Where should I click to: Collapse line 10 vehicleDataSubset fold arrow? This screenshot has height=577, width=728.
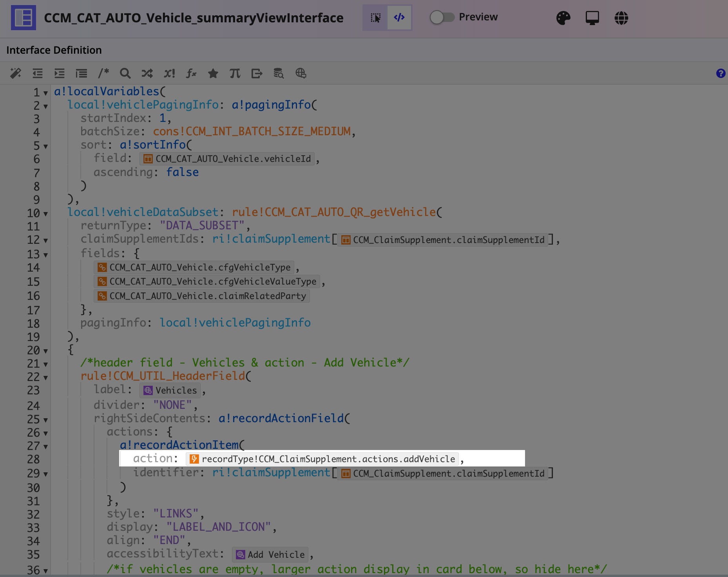click(x=45, y=214)
